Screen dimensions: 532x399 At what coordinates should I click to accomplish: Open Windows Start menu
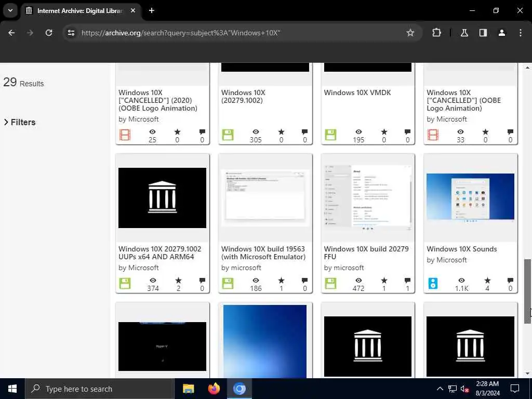click(x=12, y=389)
